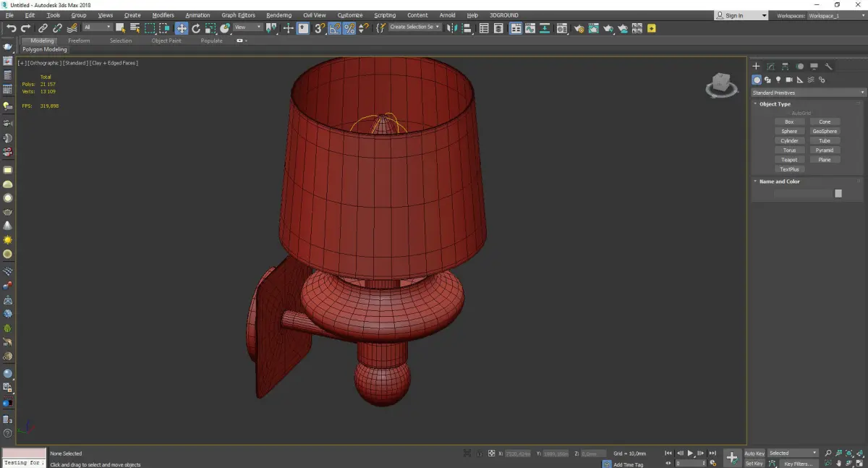Open the Utilities wrench panel
868x468 pixels.
(x=828, y=67)
